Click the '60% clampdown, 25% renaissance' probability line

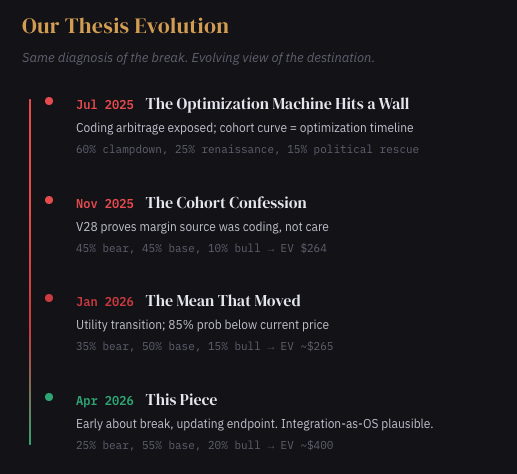click(x=247, y=149)
